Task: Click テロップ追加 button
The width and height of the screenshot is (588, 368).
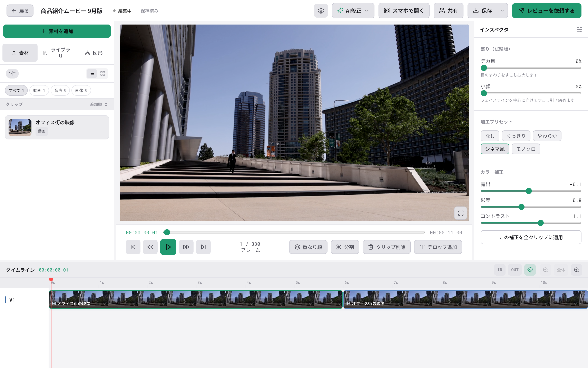Action: [x=438, y=247]
